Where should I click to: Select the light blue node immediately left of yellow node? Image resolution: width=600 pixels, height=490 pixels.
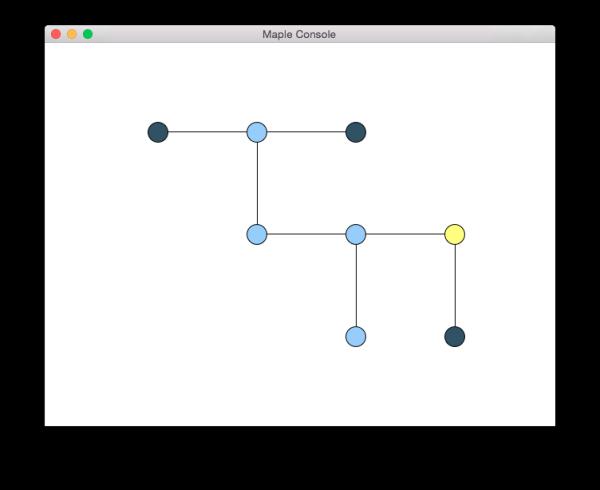click(356, 234)
